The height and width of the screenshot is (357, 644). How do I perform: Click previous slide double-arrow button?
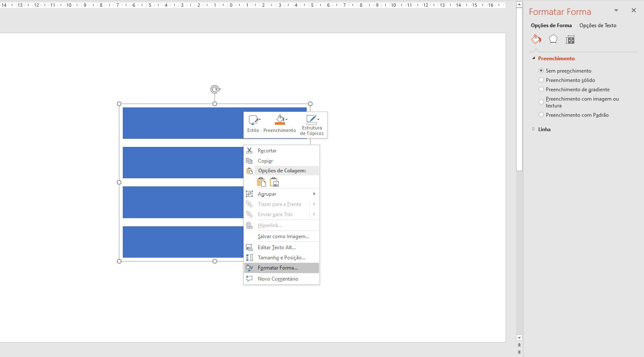click(x=519, y=346)
